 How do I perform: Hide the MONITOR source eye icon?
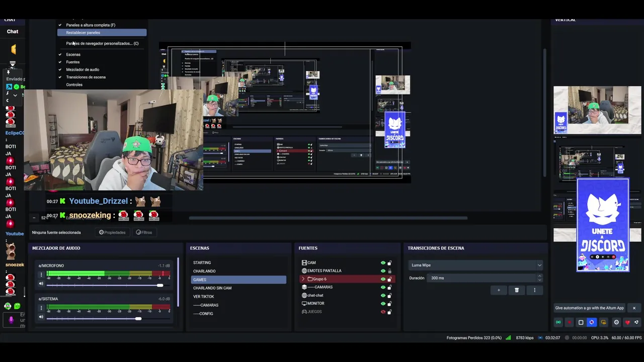point(383,304)
